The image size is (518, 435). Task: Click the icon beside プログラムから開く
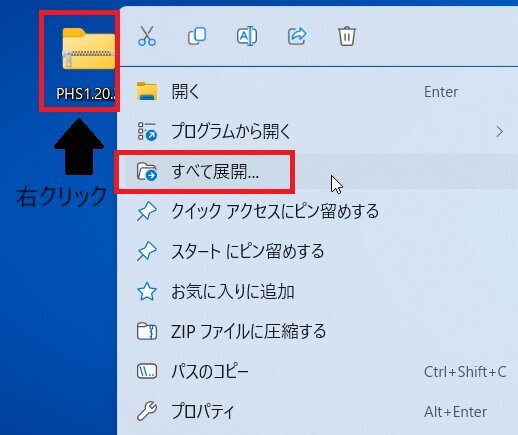(147, 132)
